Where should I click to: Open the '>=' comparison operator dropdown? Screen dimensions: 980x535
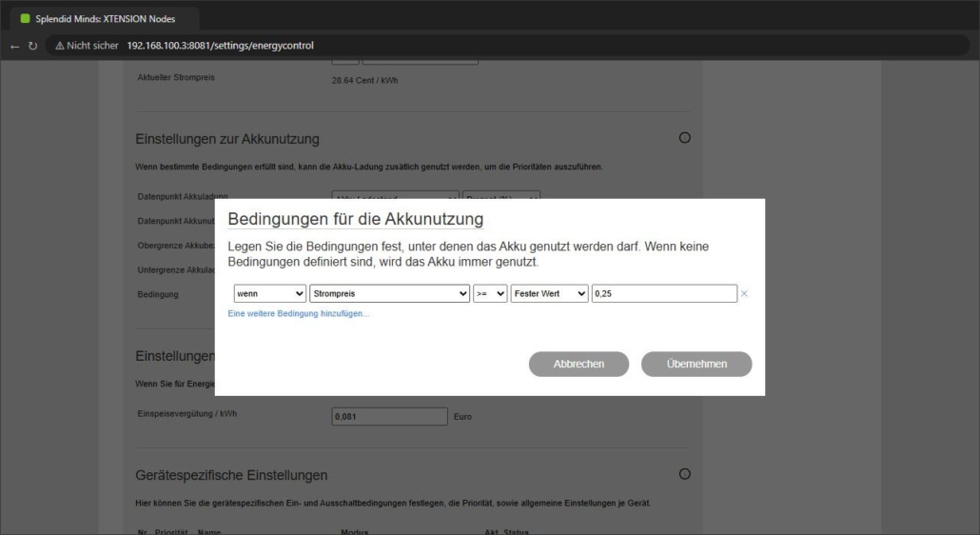(490, 294)
